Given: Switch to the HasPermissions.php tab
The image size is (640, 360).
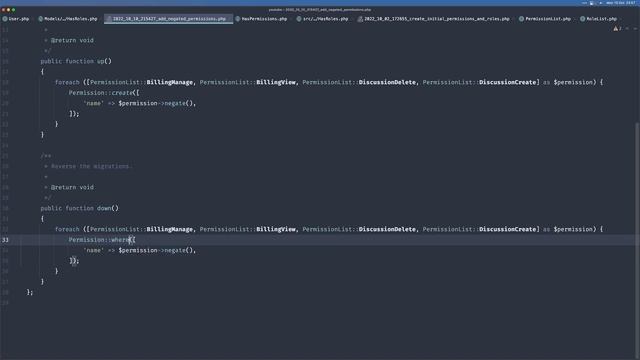Looking at the screenshot, I should [261, 19].
